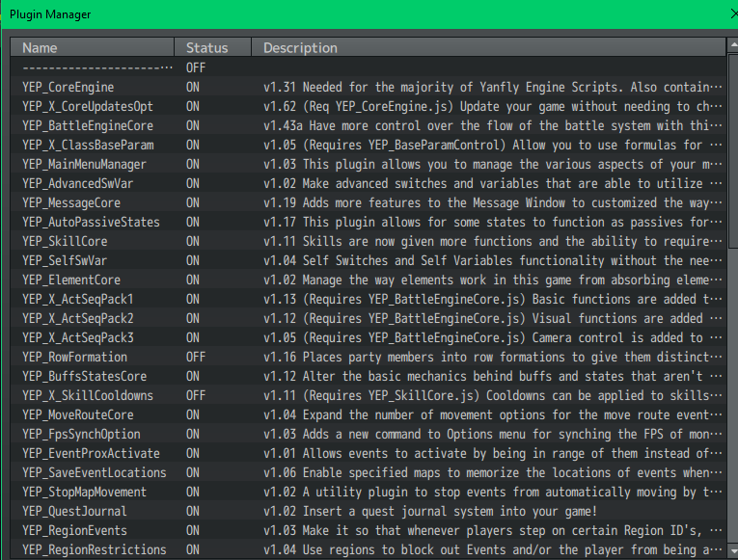This screenshot has width=738, height=560.
Task: Select the YEP_X_SkillCooldowns plugin
Action: 369,395
